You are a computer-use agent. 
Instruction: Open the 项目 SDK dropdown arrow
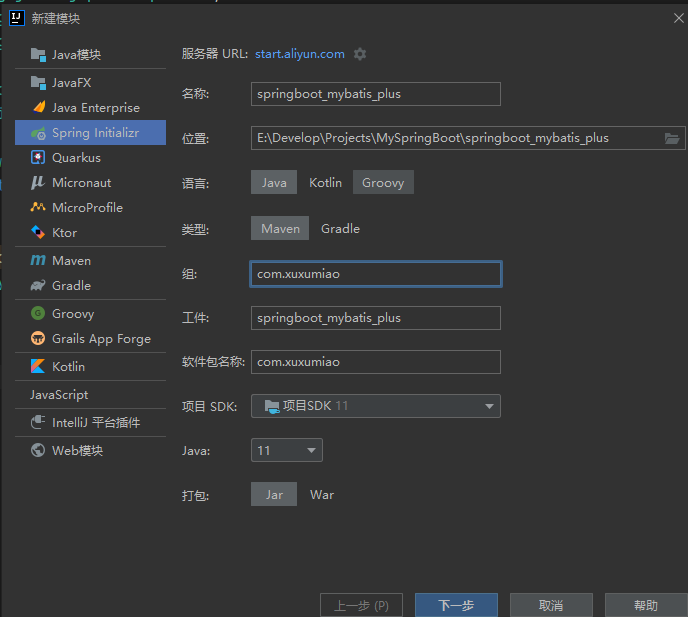(x=489, y=406)
